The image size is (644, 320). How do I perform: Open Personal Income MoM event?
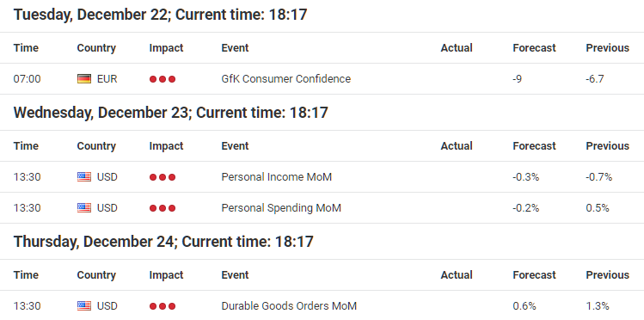coord(276,177)
